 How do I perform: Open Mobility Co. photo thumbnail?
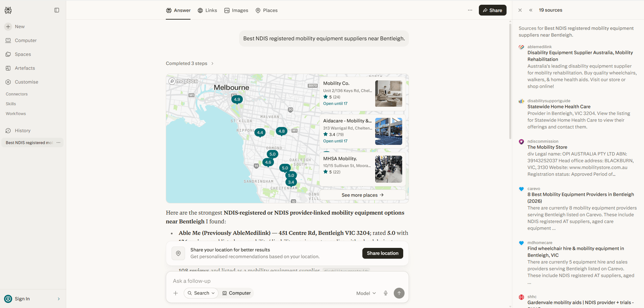(x=389, y=94)
